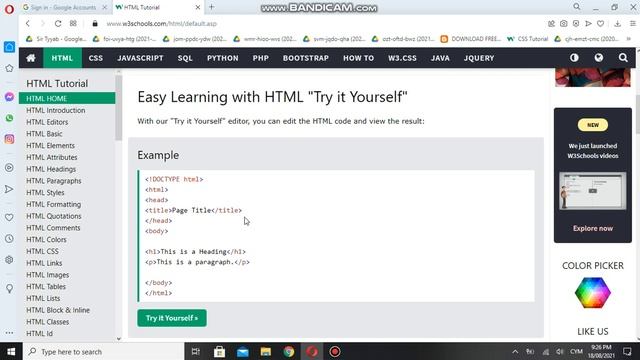This screenshot has width=640, height=360.
Task: Click the sidebar scroll down arrow
Action: coord(119,338)
